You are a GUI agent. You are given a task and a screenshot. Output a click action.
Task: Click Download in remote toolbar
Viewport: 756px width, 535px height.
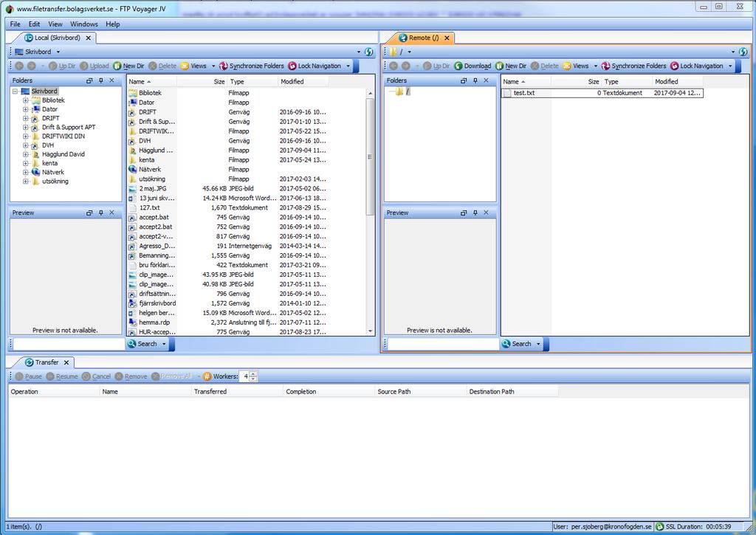(472, 66)
